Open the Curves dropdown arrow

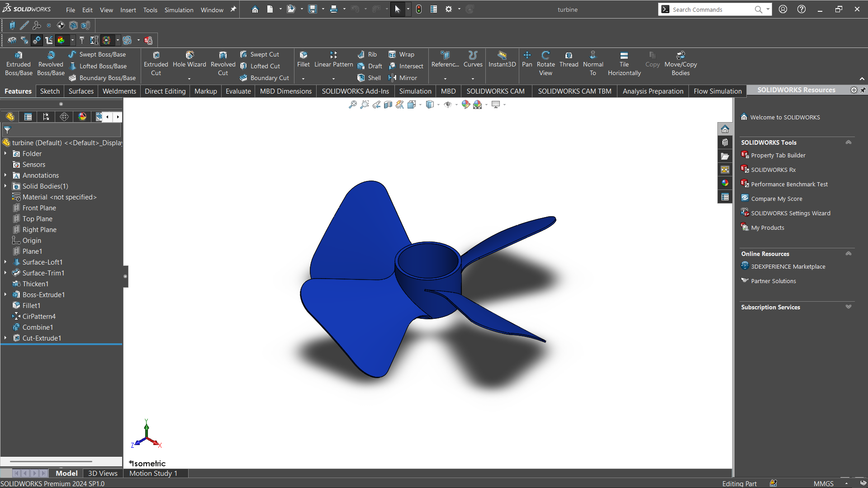pos(473,79)
